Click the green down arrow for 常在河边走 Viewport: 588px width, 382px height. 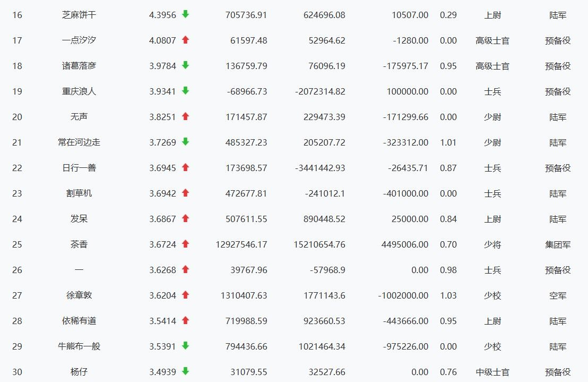185,142
